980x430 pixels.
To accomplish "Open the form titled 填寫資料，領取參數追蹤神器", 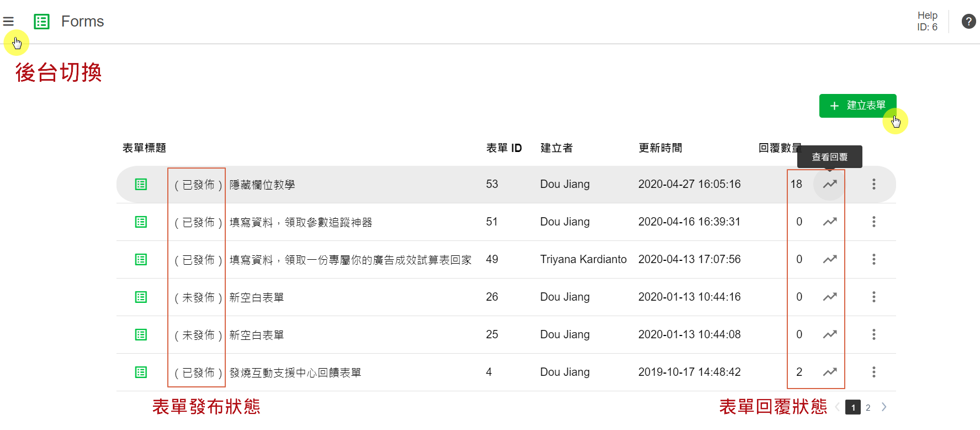I will (301, 222).
